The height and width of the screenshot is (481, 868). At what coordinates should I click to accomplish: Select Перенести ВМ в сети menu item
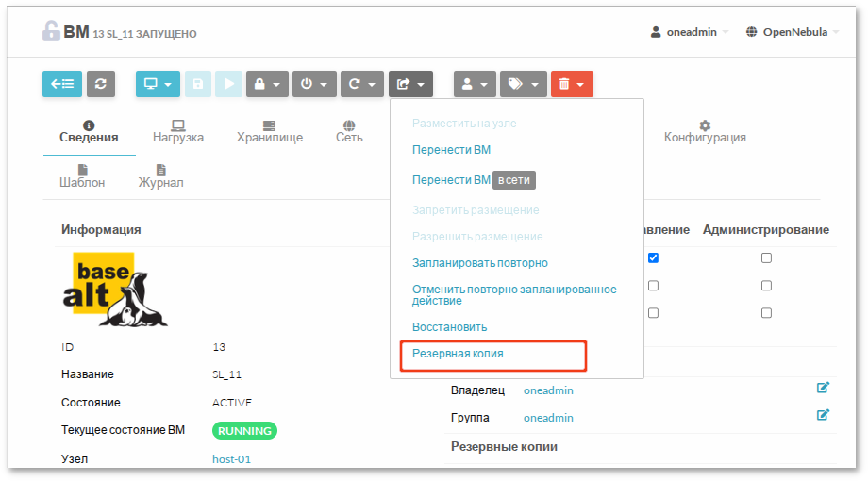point(474,180)
